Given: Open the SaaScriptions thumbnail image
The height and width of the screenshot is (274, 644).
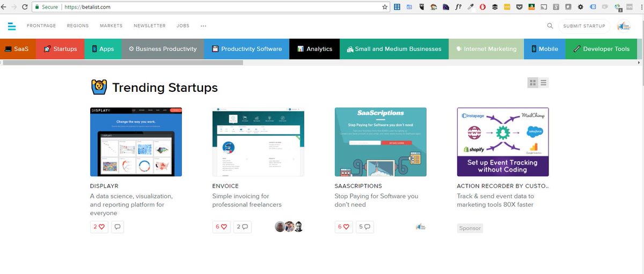Looking at the screenshot, I should (380, 142).
